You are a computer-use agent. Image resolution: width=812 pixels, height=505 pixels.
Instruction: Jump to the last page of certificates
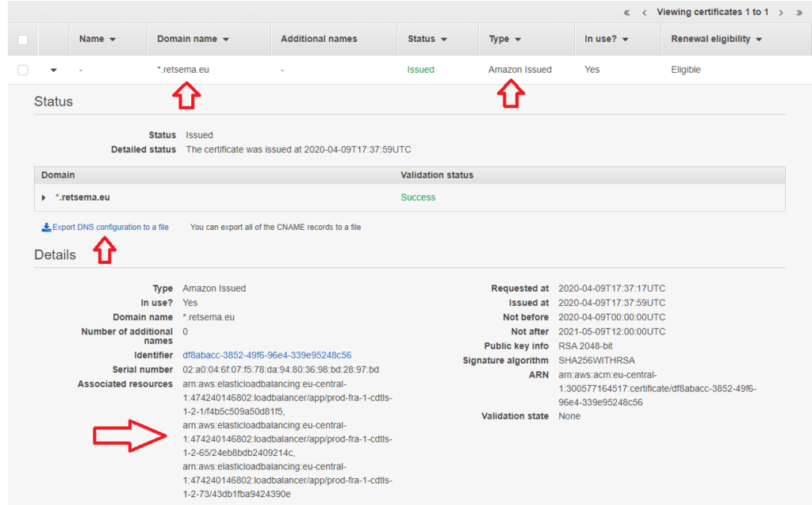point(798,12)
